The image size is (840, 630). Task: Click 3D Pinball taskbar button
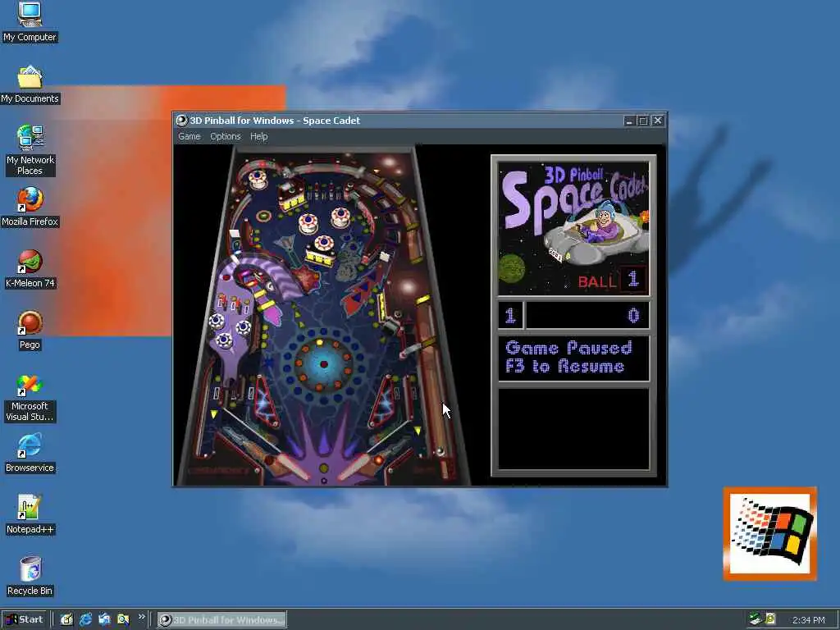[221, 620]
